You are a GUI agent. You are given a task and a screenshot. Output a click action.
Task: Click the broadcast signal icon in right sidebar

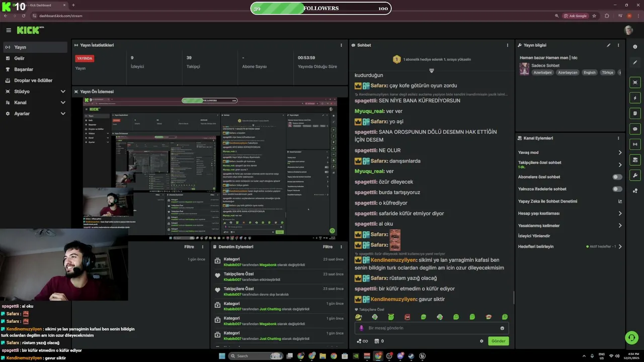pyautogui.click(x=635, y=144)
